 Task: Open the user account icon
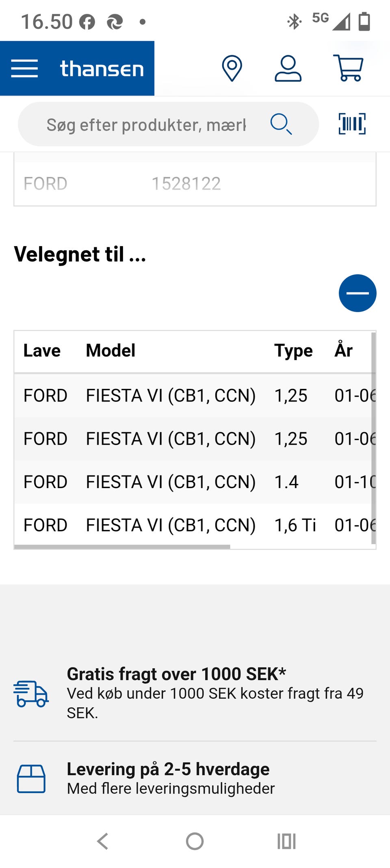click(288, 68)
